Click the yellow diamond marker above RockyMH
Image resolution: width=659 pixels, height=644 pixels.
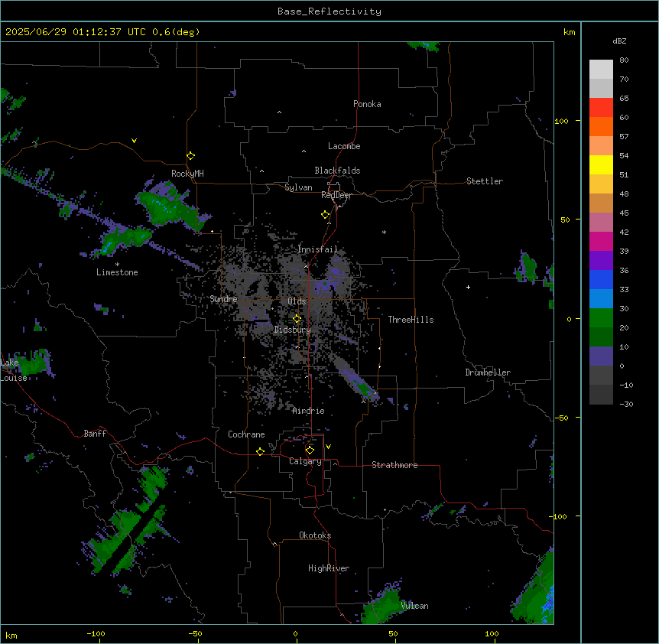[x=190, y=156]
